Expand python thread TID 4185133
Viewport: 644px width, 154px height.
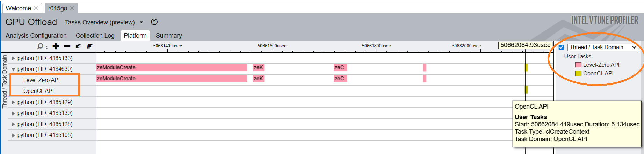coord(13,58)
